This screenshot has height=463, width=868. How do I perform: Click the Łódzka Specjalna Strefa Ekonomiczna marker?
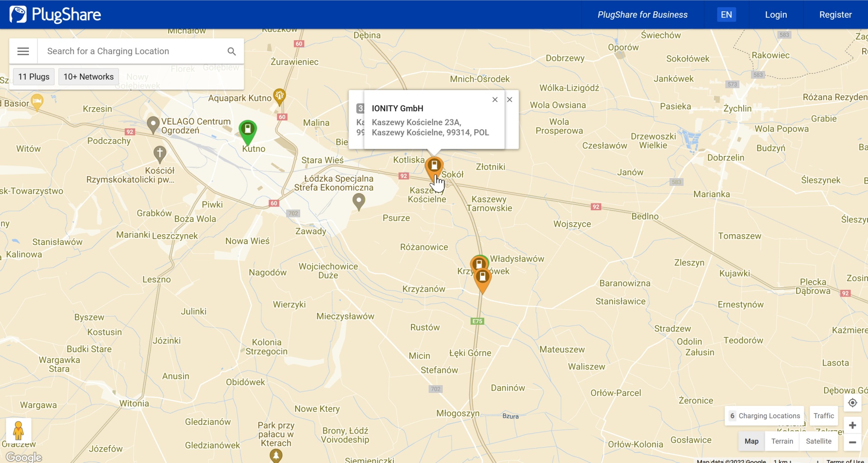(x=359, y=202)
